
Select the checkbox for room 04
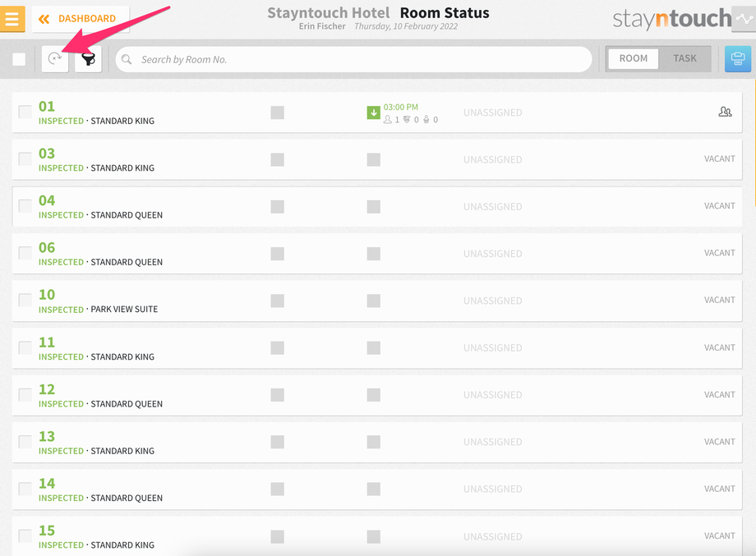click(x=25, y=206)
